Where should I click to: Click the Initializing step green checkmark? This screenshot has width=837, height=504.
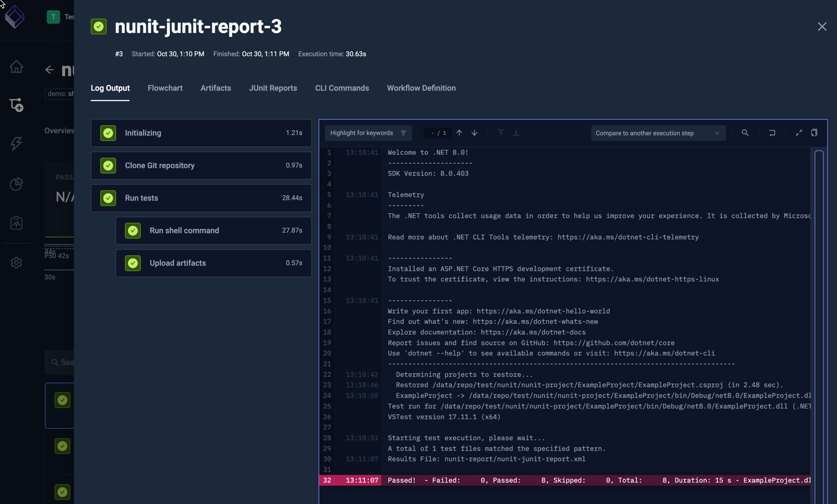click(108, 133)
